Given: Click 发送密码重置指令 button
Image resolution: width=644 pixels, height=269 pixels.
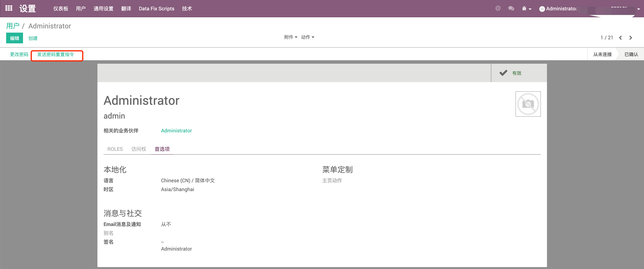Looking at the screenshot, I should pyautogui.click(x=55, y=54).
